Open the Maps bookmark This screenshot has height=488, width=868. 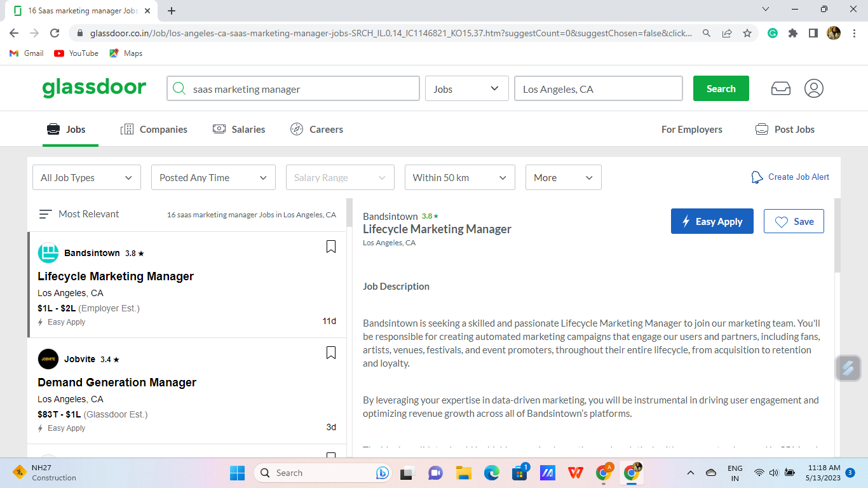coord(126,53)
